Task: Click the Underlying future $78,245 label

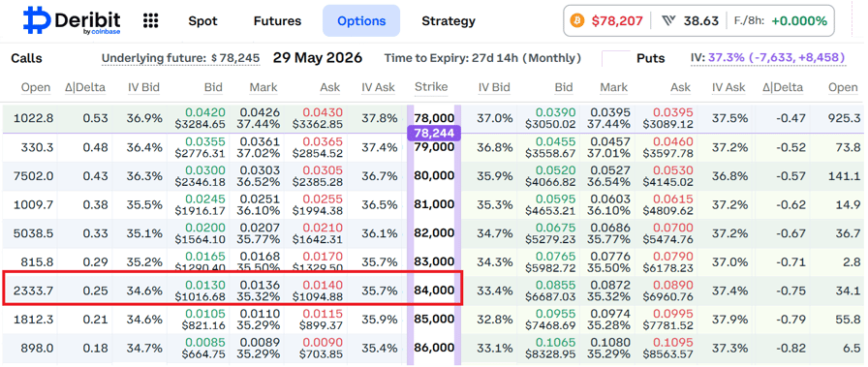Action: click(x=180, y=58)
